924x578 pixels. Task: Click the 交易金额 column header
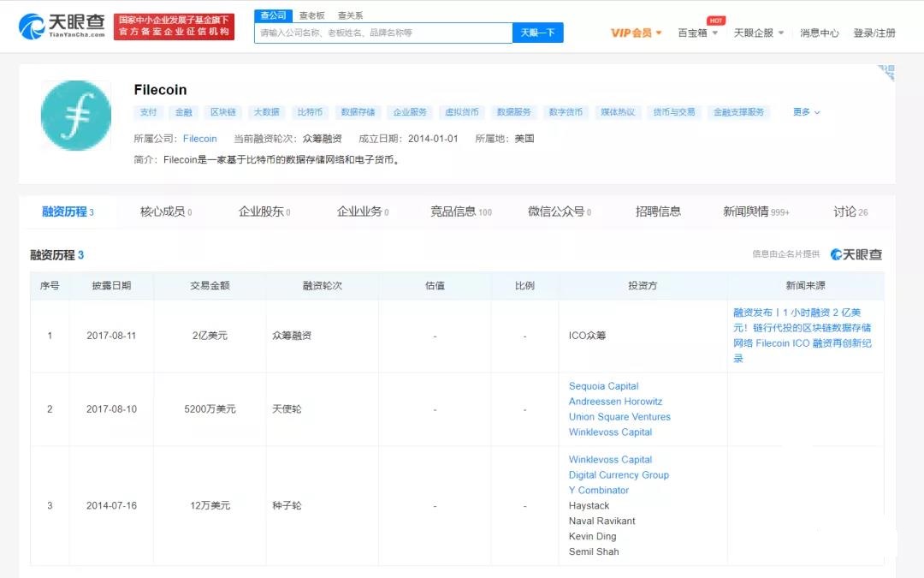tap(210, 285)
